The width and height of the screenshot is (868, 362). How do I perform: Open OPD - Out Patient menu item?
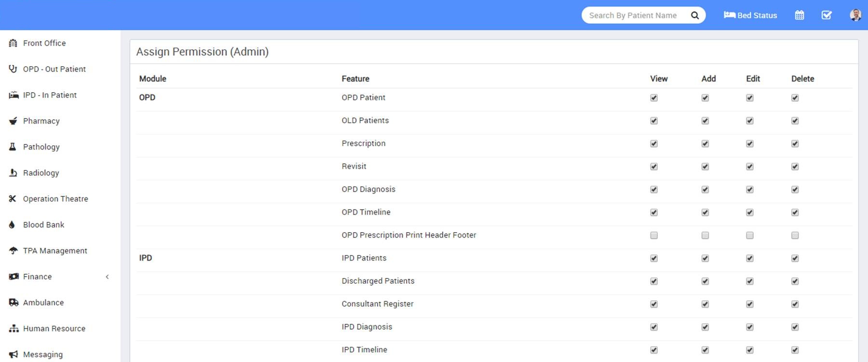pyautogui.click(x=60, y=69)
